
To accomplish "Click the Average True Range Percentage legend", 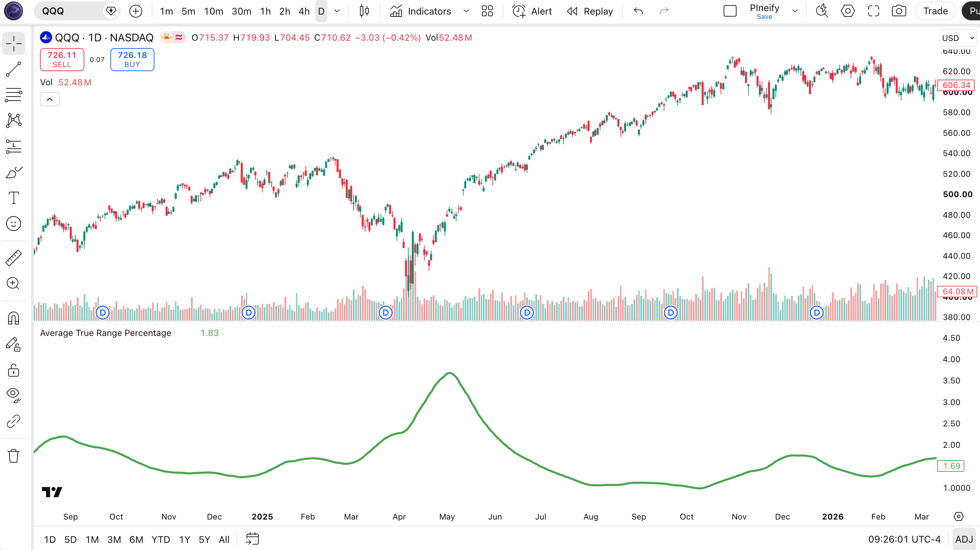I will point(105,333).
